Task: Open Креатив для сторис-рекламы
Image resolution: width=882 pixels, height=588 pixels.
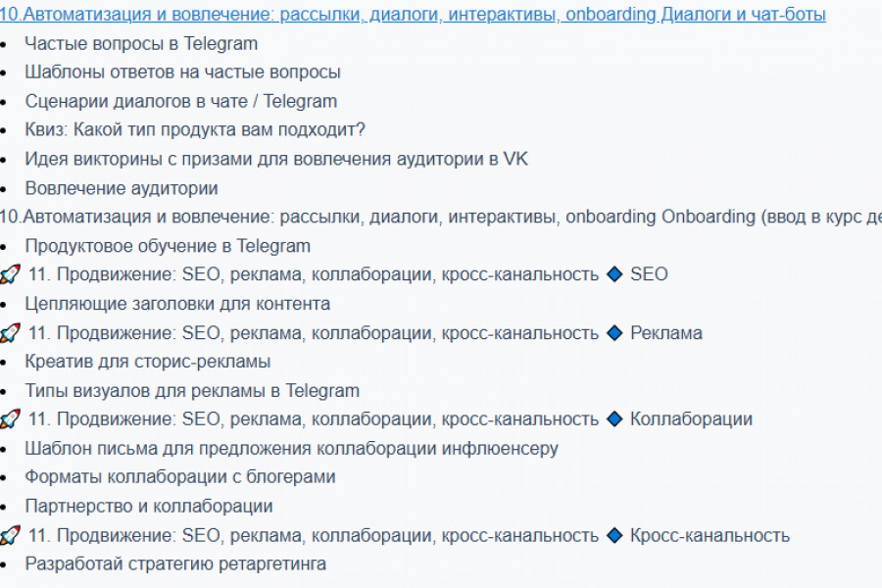Action: click(147, 362)
